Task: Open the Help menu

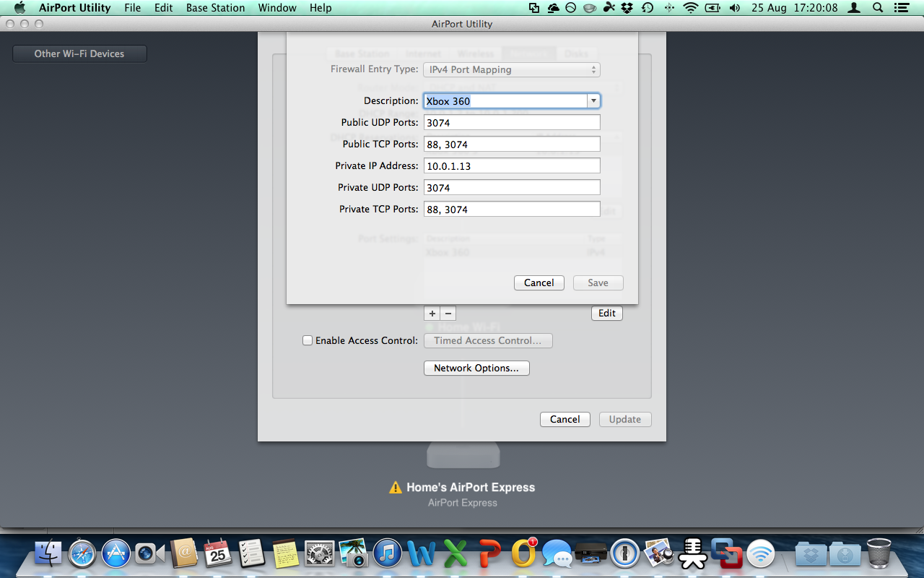Action: coord(321,8)
